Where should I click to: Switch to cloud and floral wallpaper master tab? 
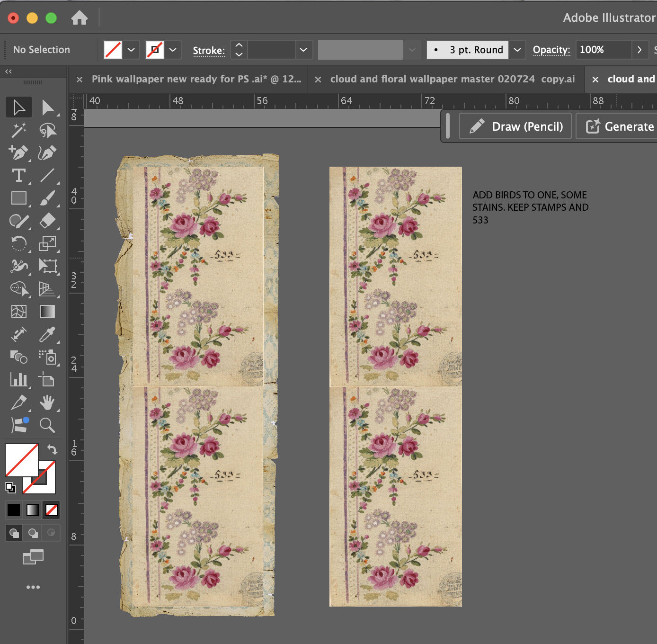pyautogui.click(x=453, y=79)
